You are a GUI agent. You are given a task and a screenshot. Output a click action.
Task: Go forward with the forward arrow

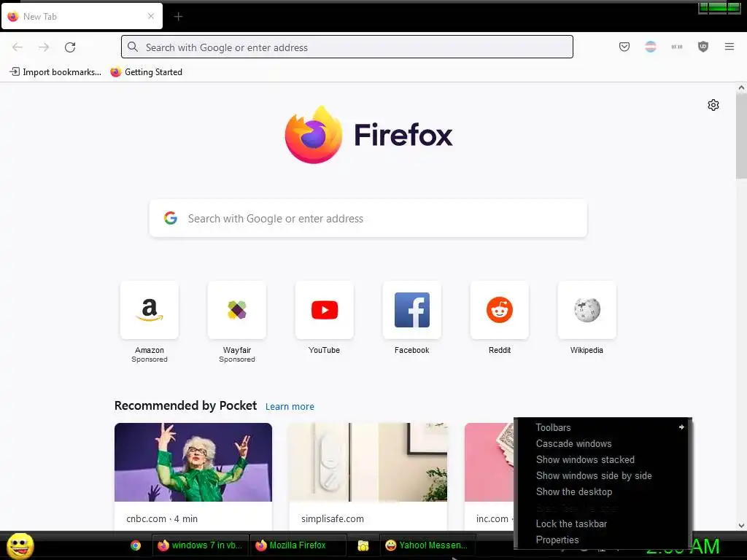(44, 47)
